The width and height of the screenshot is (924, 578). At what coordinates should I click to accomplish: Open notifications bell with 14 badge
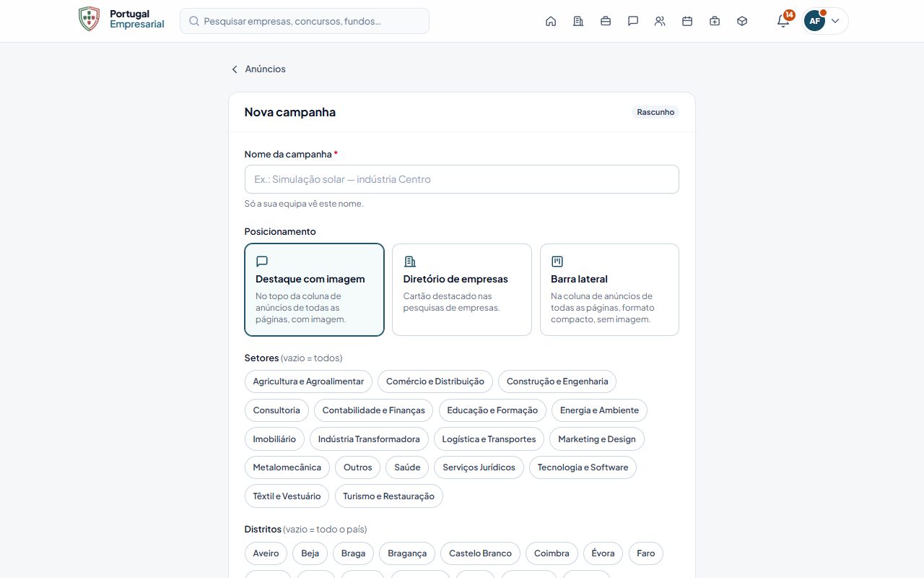point(783,20)
